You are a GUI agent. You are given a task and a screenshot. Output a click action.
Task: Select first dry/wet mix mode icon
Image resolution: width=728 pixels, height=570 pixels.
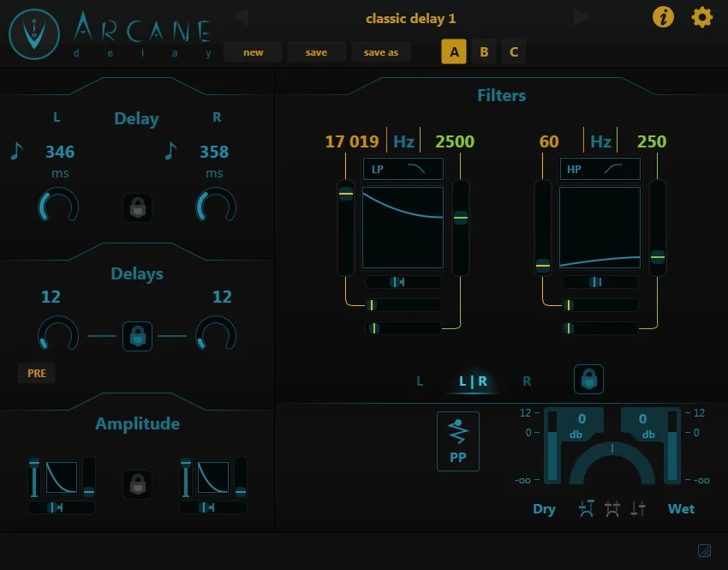pyautogui.click(x=587, y=508)
